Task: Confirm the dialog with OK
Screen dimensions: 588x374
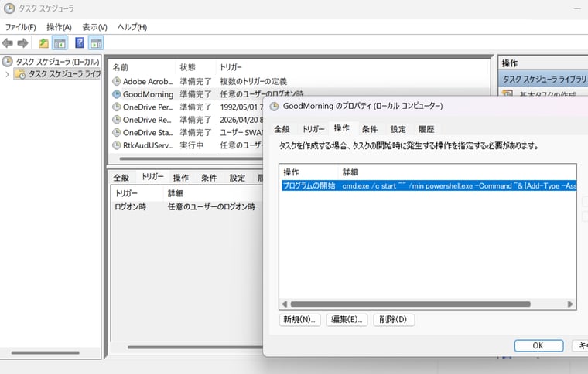Action: click(538, 345)
